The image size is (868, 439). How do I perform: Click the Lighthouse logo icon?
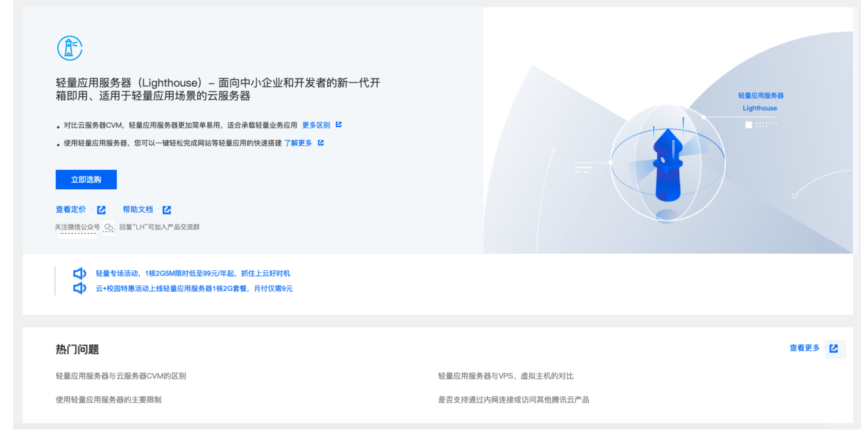click(x=70, y=48)
